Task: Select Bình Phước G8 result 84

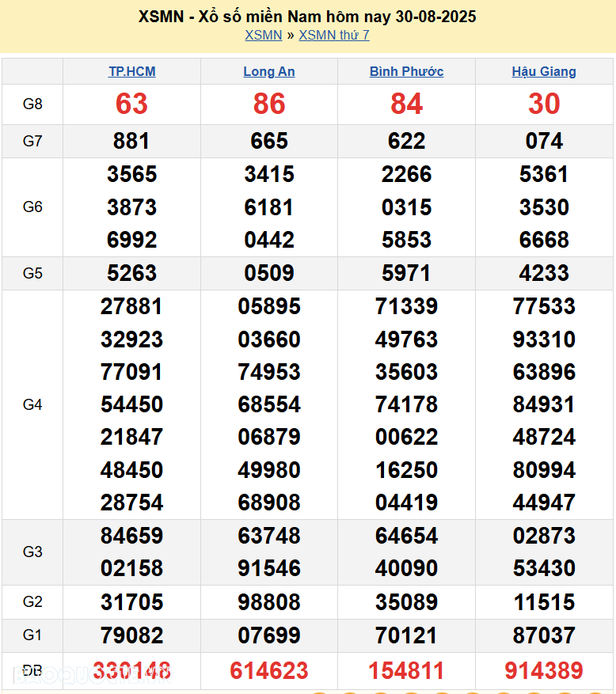Action: 406,104
